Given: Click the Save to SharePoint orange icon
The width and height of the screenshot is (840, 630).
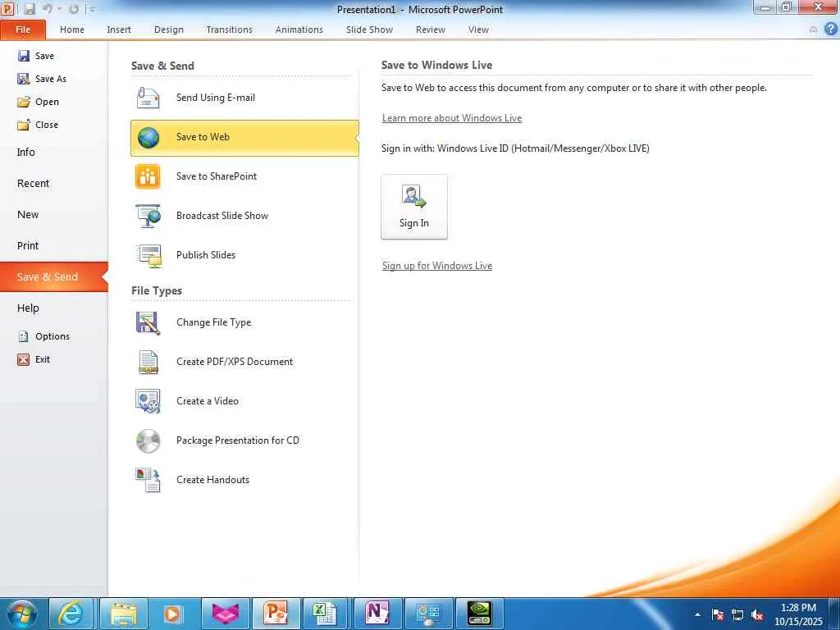Looking at the screenshot, I should coord(148,176).
